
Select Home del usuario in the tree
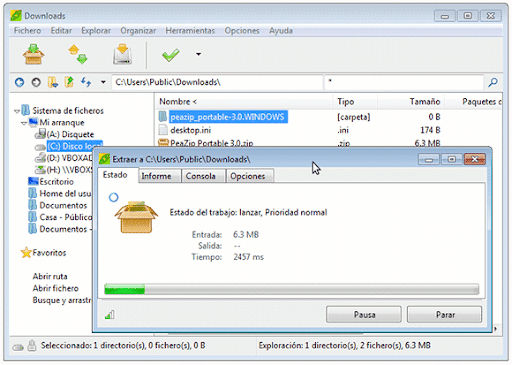coord(65,194)
